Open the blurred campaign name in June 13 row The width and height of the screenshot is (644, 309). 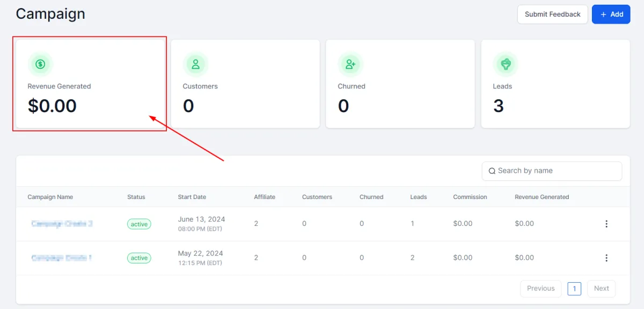(62, 224)
